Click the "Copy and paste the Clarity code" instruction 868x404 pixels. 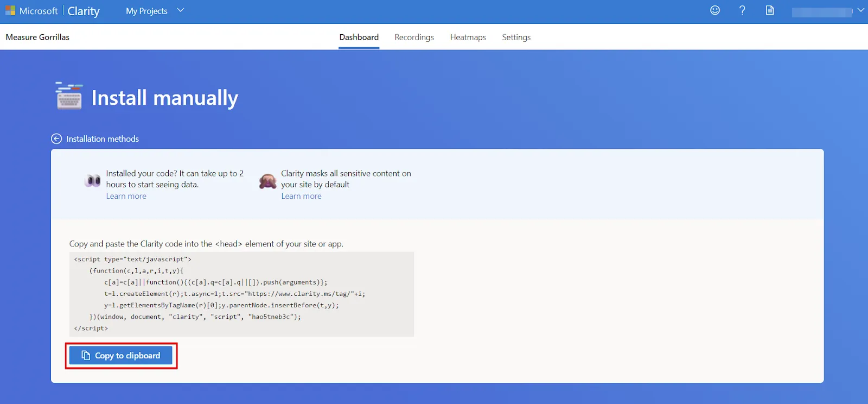coord(206,244)
